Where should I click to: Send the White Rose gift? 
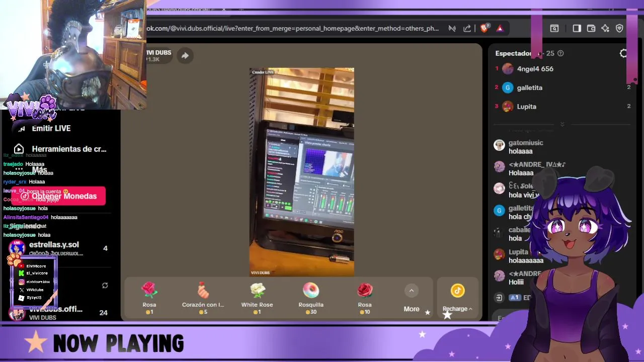coord(257,298)
